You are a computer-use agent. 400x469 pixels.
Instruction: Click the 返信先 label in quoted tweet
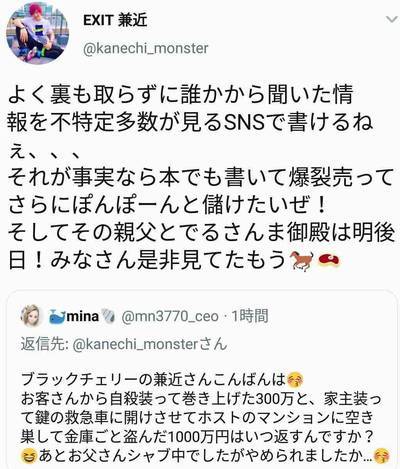pyautogui.click(x=44, y=344)
